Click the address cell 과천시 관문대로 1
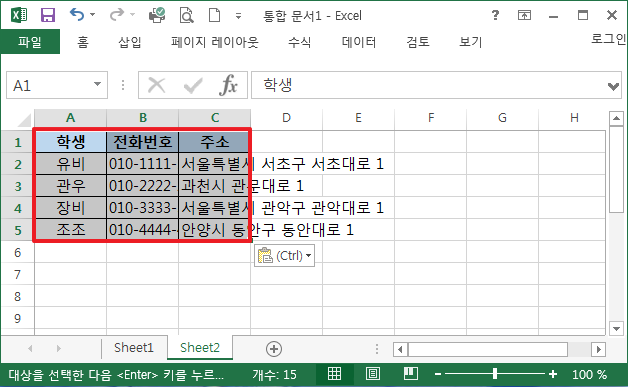 pos(215,186)
